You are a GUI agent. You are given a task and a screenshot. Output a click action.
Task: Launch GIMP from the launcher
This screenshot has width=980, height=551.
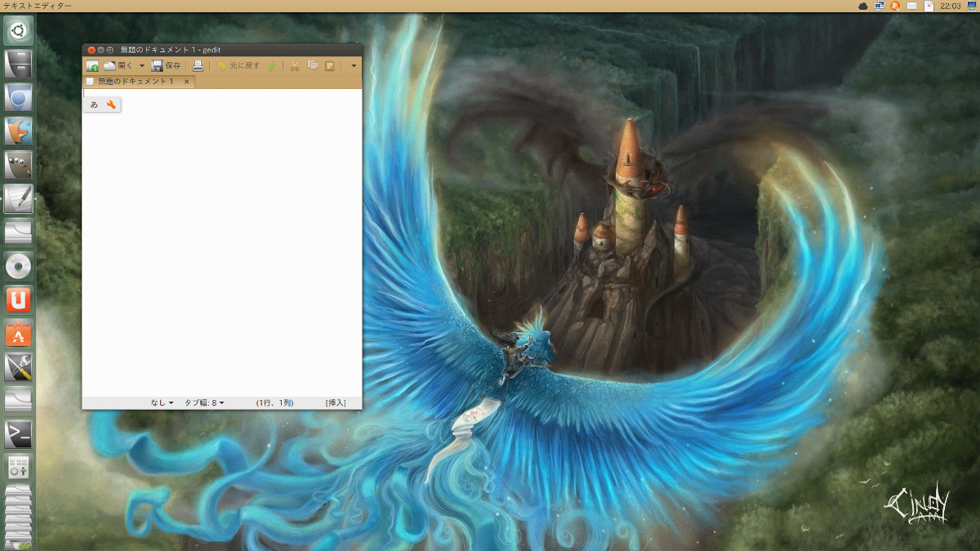pyautogui.click(x=18, y=165)
